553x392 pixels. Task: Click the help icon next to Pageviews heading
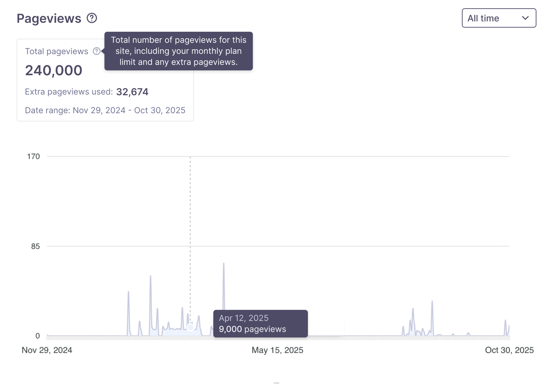92,18
